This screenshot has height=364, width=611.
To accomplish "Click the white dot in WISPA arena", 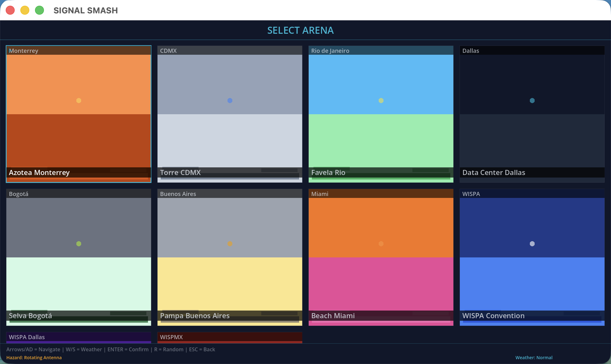I will click(x=532, y=244).
